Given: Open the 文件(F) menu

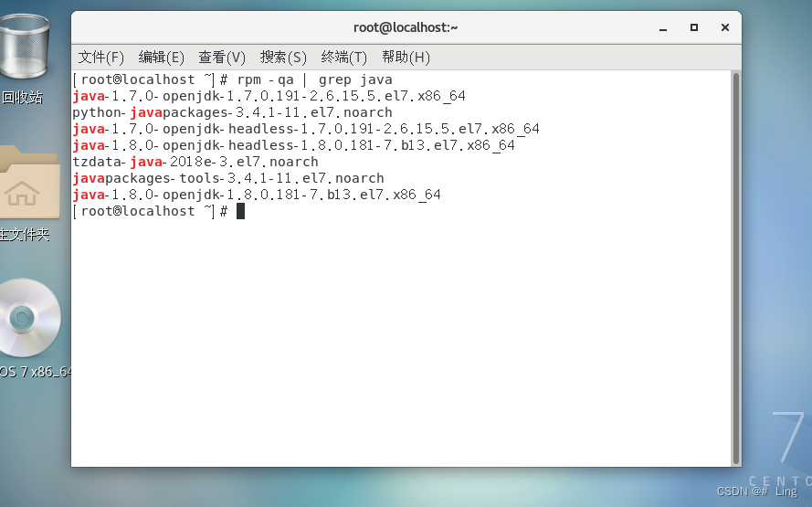Looking at the screenshot, I should pyautogui.click(x=101, y=57).
